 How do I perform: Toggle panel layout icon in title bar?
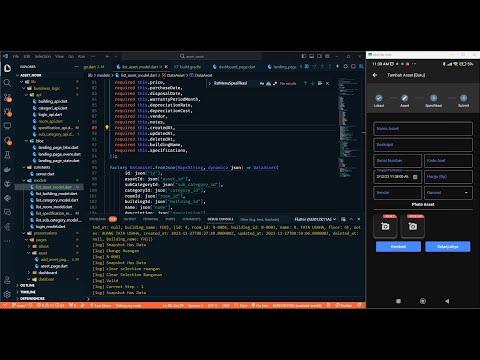[312, 56]
